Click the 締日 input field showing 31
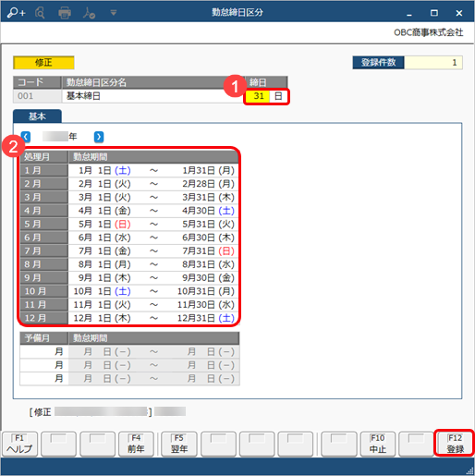The height and width of the screenshot is (476, 475). [258, 96]
